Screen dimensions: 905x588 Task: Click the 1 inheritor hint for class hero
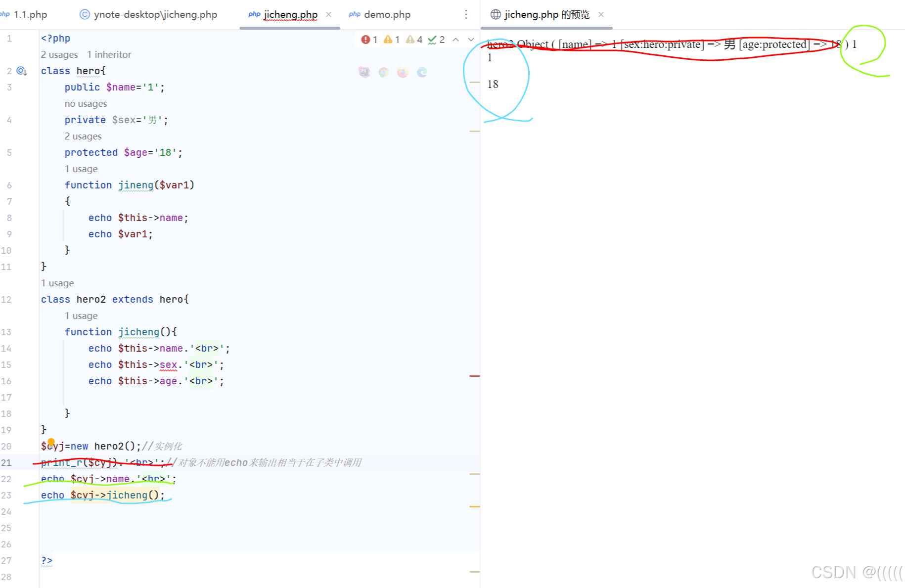[x=109, y=54]
